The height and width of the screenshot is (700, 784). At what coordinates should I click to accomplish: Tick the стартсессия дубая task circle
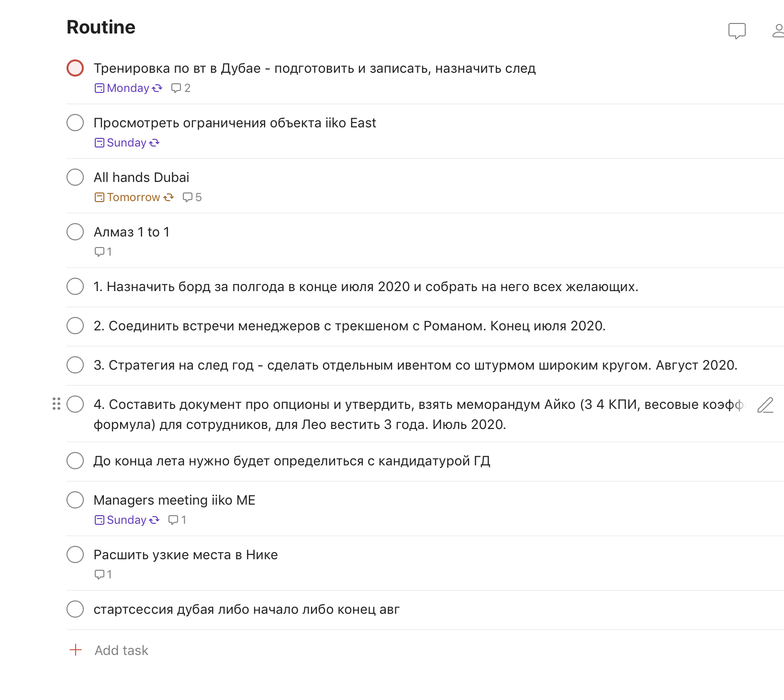point(75,609)
